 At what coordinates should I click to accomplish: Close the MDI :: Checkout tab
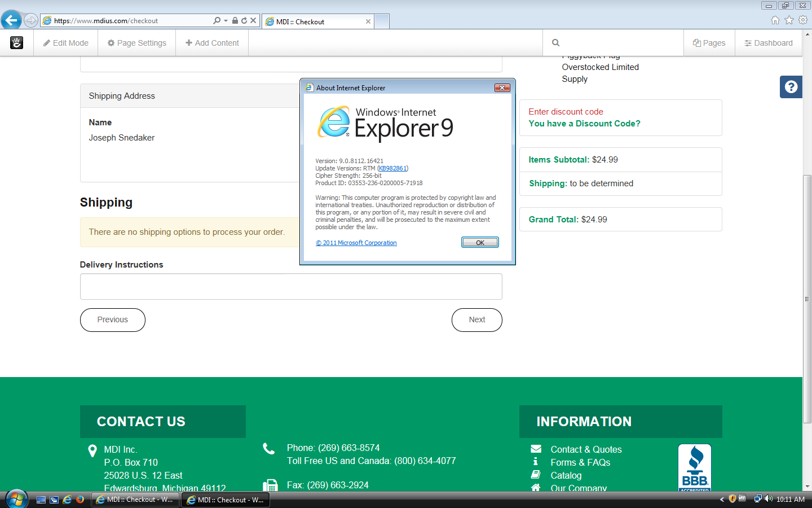[x=368, y=21]
